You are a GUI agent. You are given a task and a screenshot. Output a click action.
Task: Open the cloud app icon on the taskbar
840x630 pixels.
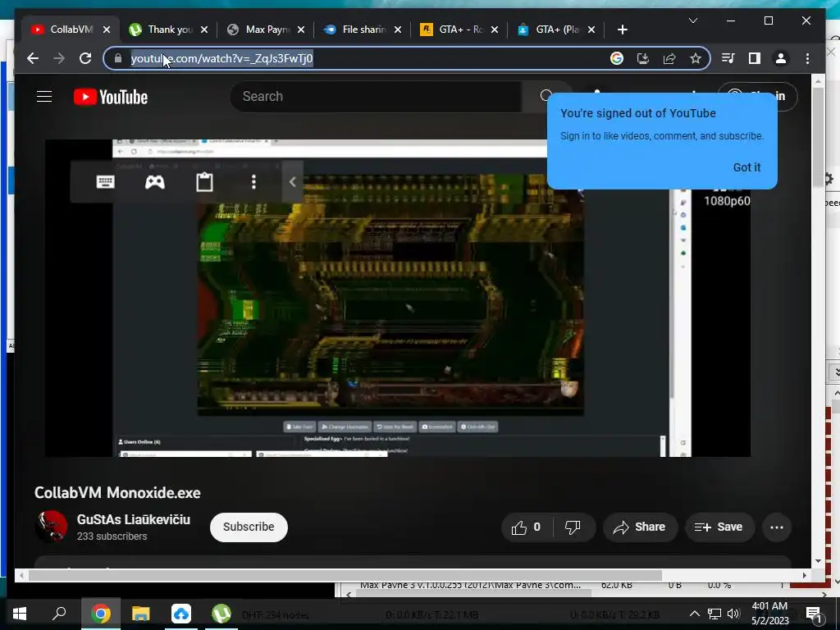point(181,614)
